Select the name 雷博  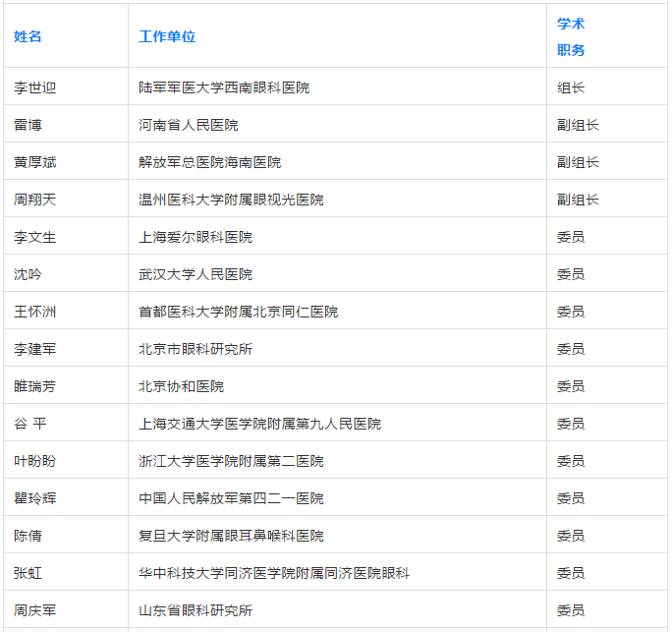(x=28, y=125)
